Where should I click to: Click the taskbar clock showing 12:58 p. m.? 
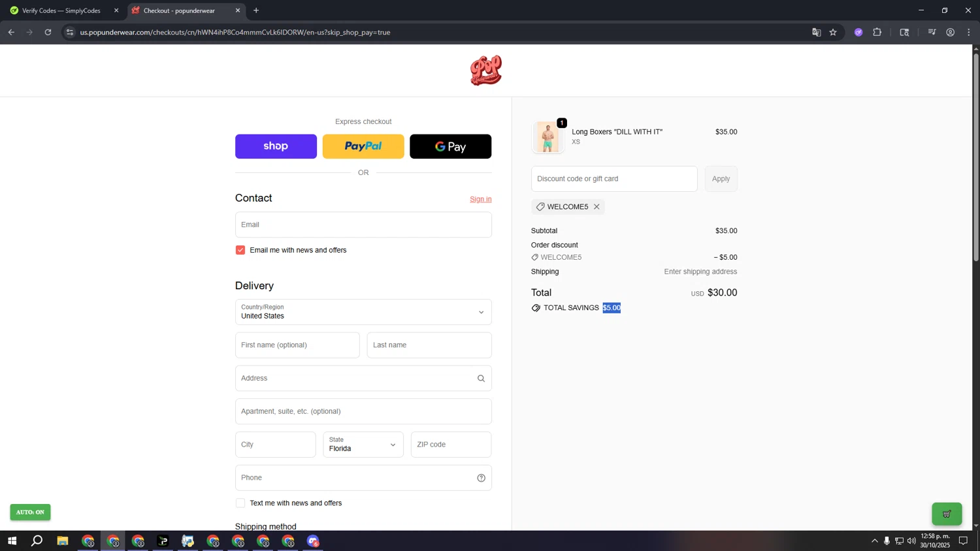pyautogui.click(x=935, y=541)
